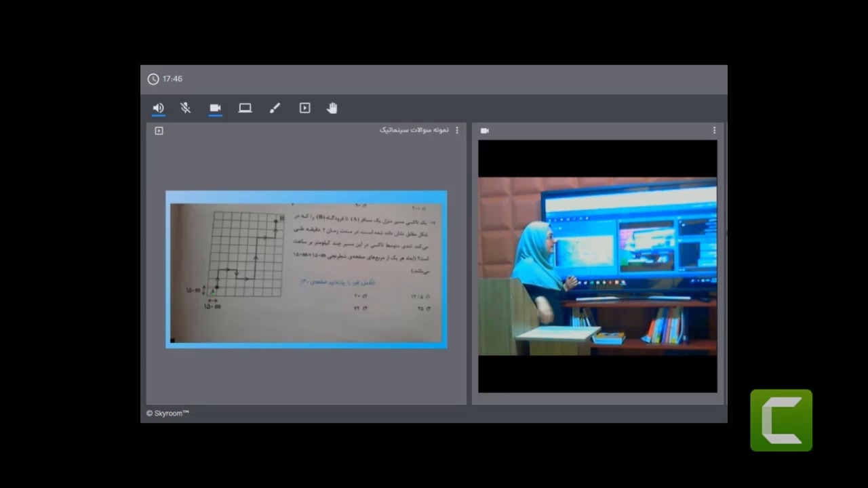Click the media player icon in toolbar
The image size is (868, 488).
pos(304,108)
